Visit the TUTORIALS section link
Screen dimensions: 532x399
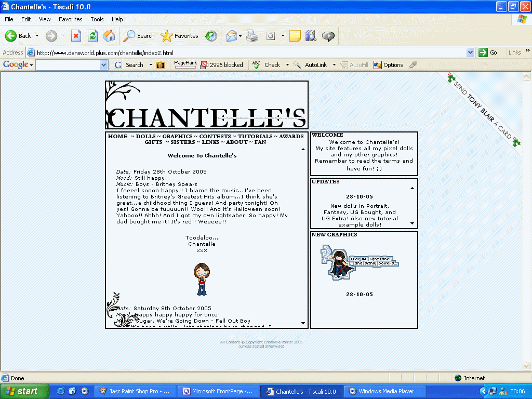click(x=255, y=137)
